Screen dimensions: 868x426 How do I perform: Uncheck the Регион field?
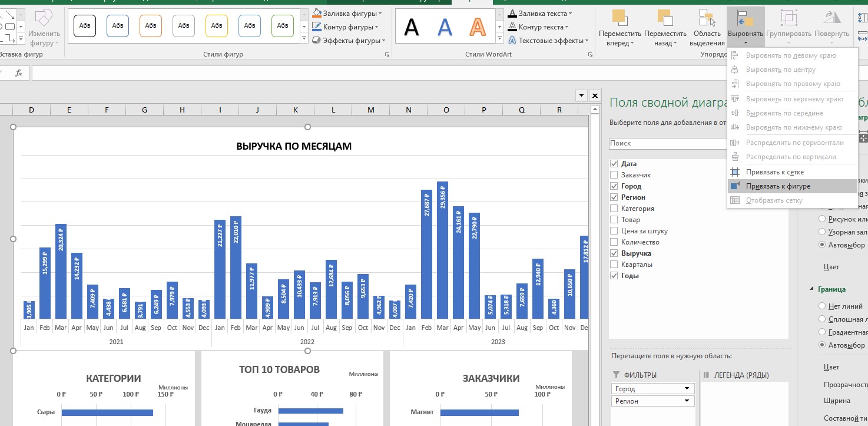(x=614, y=197)
